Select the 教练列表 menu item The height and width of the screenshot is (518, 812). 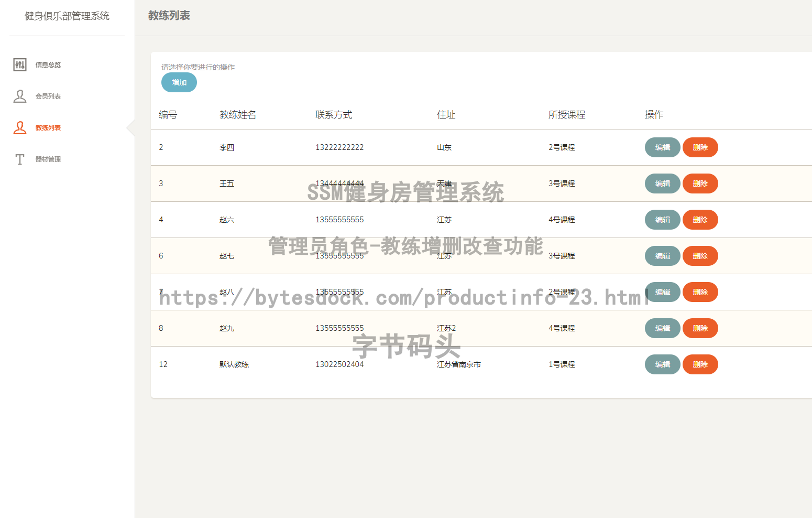point(48,128)
